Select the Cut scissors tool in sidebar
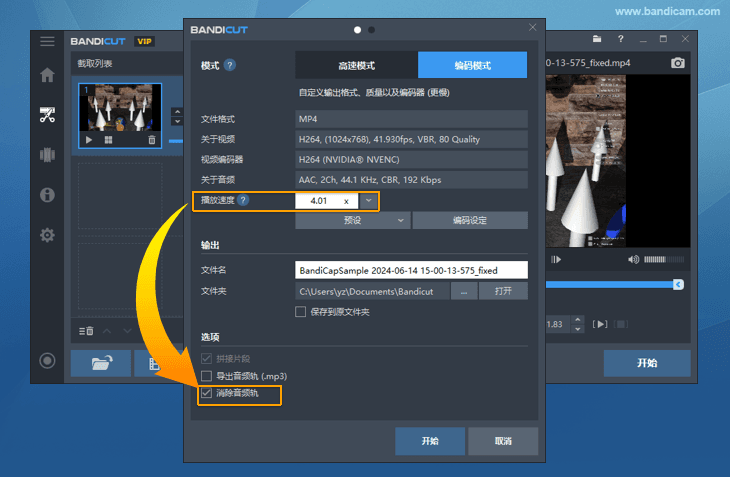730x477 pixels. coord(47,114)
